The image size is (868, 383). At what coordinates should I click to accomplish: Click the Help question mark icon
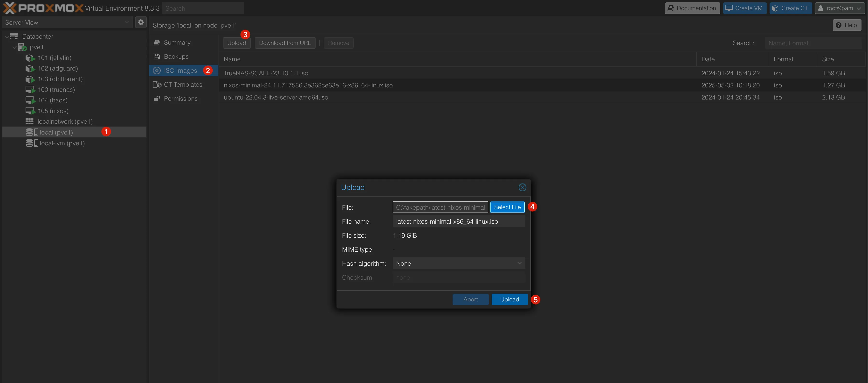point(839,25)
